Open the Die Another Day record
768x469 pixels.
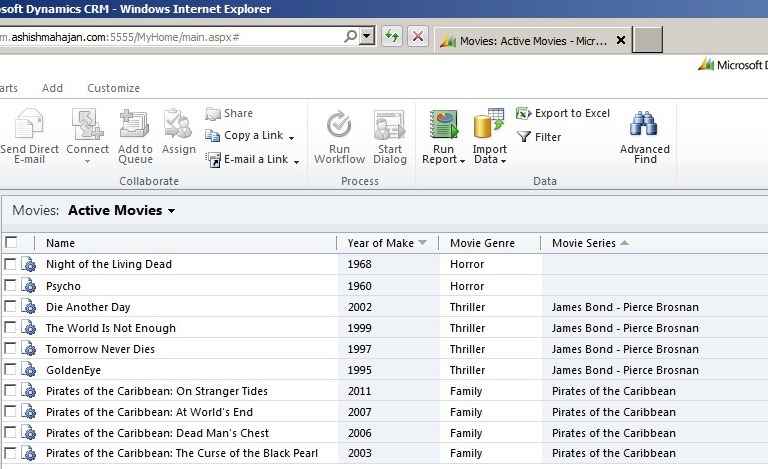tap(88, 307)
